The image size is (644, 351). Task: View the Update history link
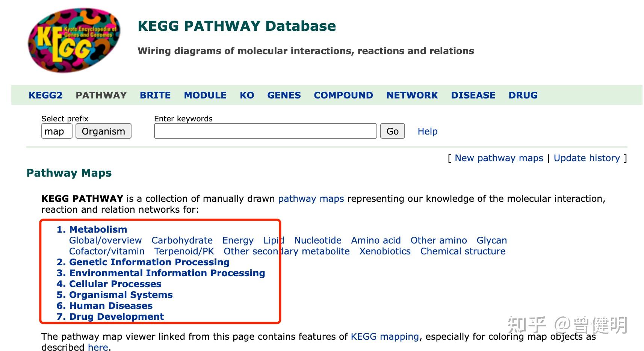[587, 158]
